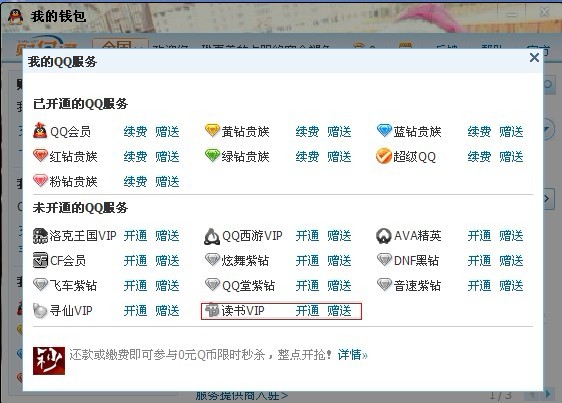Click the QQ堂紫钻 grey diamond icon
The image size is (562, 403).
pos(212,285)
